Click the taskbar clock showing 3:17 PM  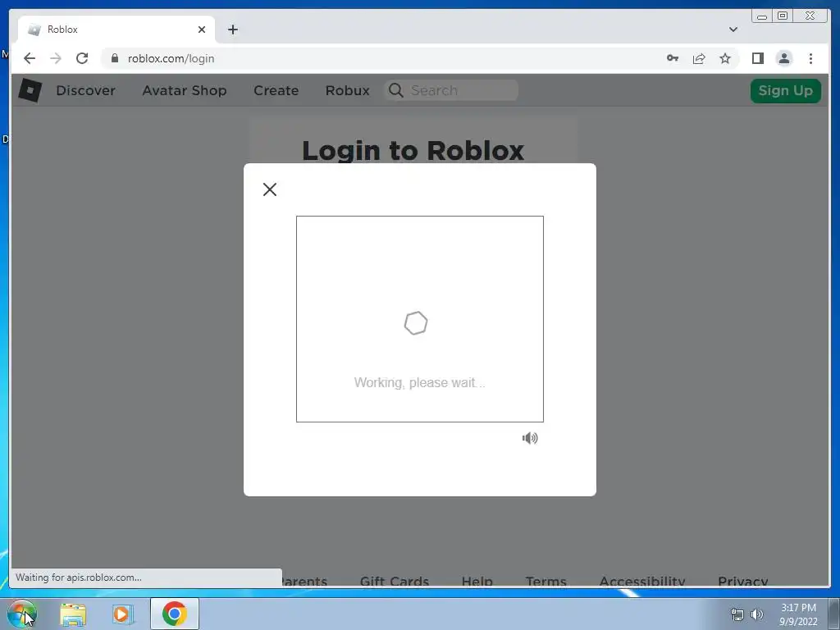(x=798, y=614)
